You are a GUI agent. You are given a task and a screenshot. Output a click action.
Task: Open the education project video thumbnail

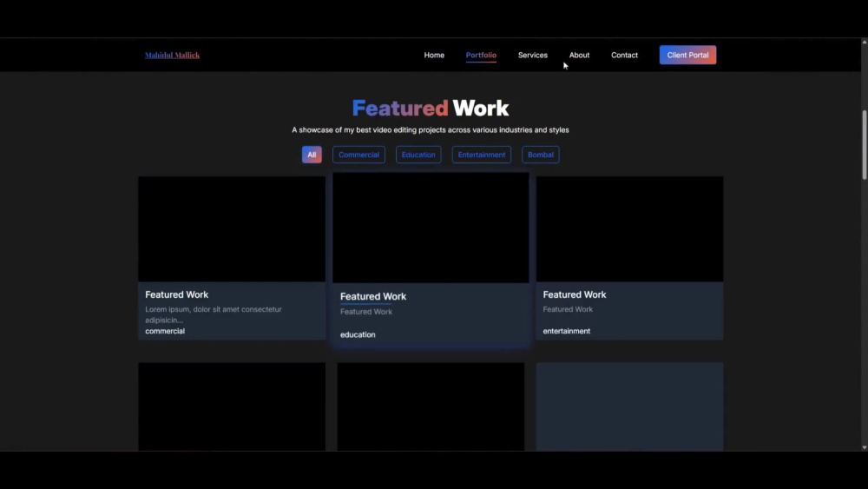431,228
